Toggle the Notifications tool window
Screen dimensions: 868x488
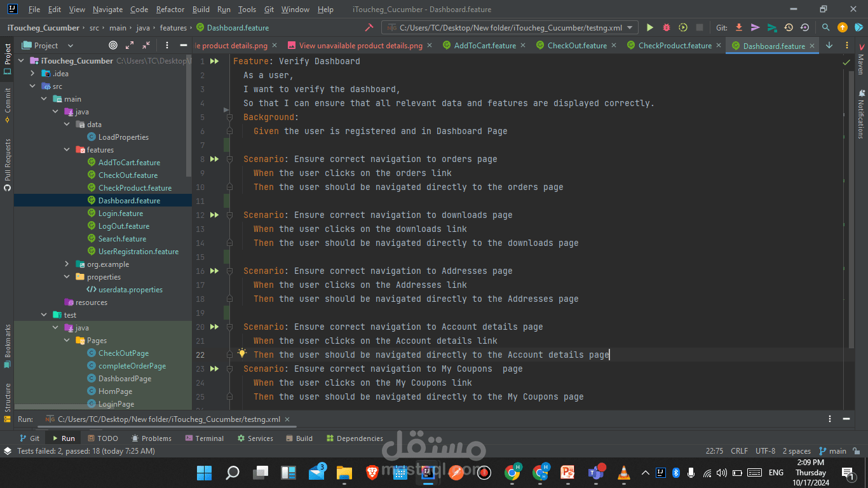coord(860,114)
